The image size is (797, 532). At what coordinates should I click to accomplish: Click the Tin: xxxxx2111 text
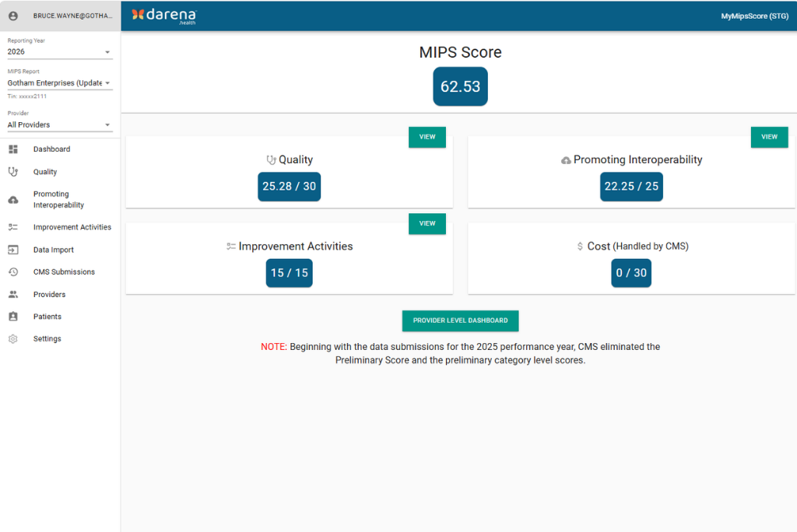pyautogui.click(x=27, y=96)
